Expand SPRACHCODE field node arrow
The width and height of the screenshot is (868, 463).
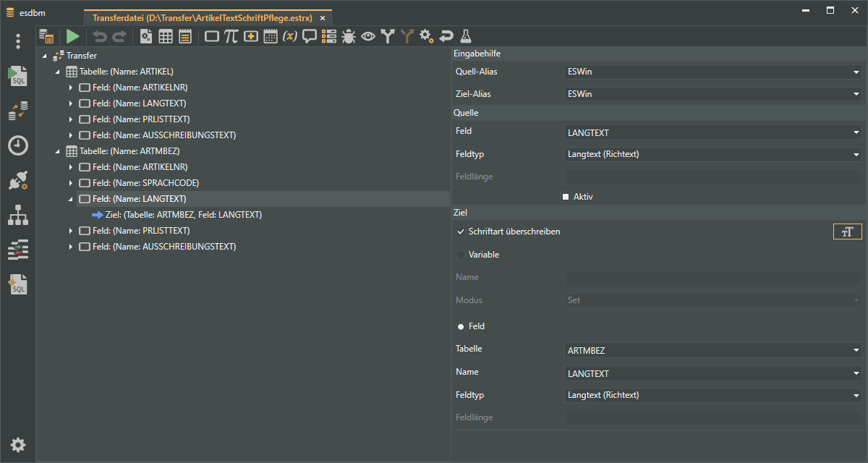[x=71, y=183]
